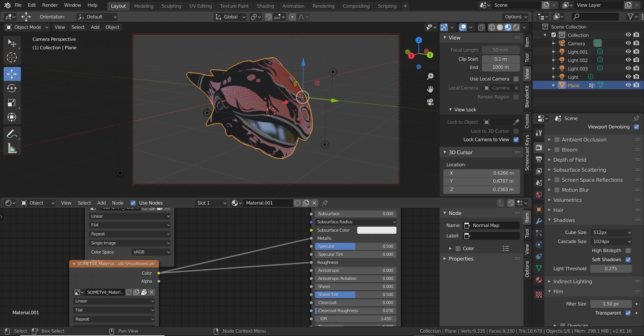Adjust the Specular slider
This screenshot has width=644, height=336.
click(x=356, y=246)
